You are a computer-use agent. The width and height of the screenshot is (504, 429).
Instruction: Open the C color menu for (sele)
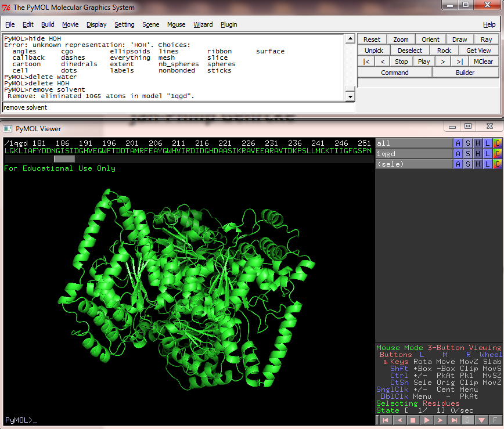[x=497, y=164]
